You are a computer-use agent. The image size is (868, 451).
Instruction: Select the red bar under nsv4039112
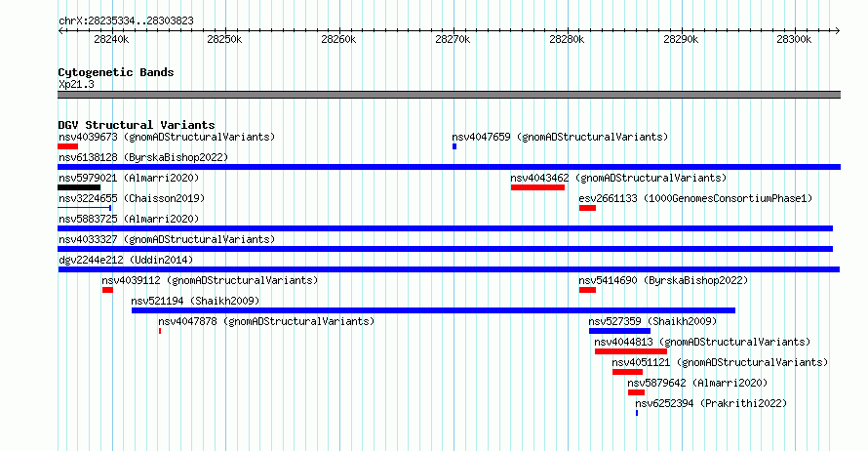tap(107, 290)
